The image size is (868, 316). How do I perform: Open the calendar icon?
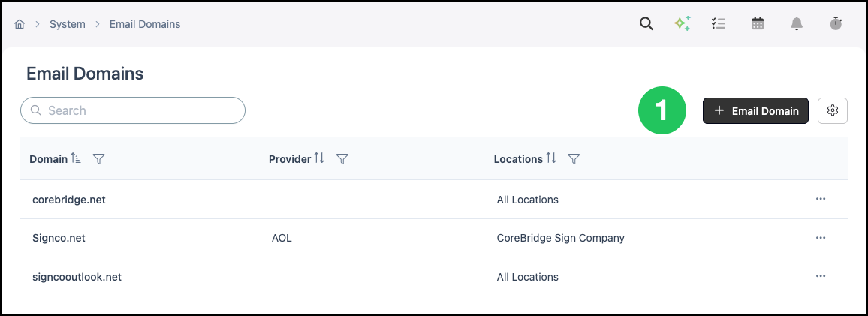point(758,24)
